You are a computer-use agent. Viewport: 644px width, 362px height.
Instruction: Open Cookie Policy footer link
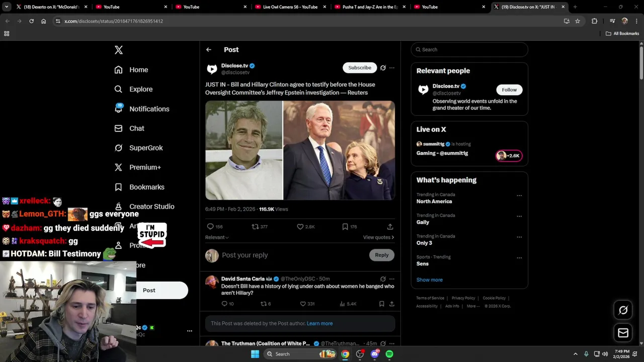(494, 298)
